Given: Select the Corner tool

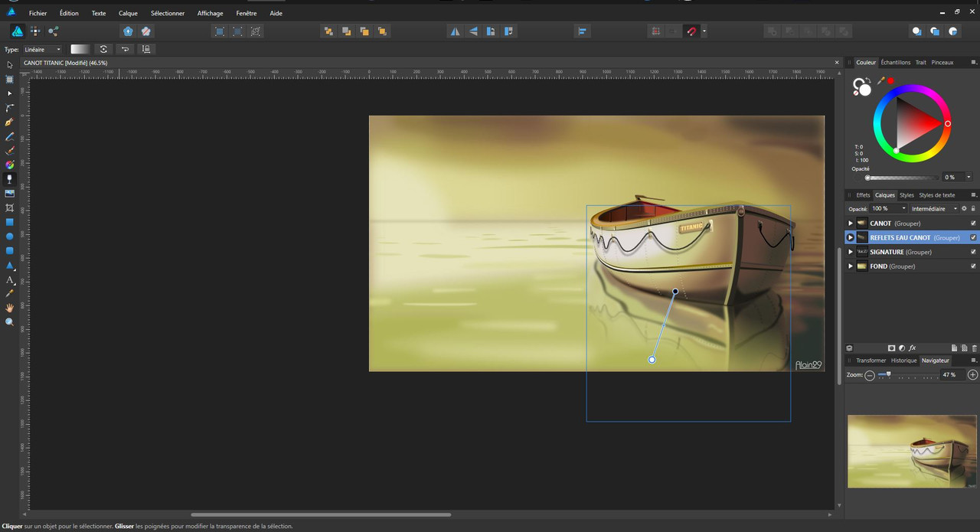Looking at the screenshot, I should click(9, 108).
